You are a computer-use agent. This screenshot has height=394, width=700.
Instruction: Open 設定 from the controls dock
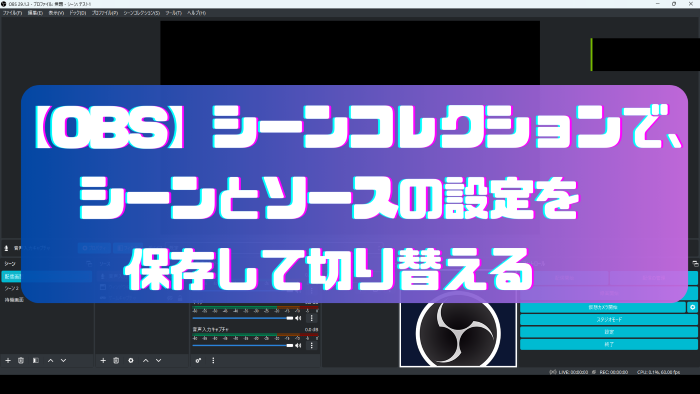tap(609, 332)
